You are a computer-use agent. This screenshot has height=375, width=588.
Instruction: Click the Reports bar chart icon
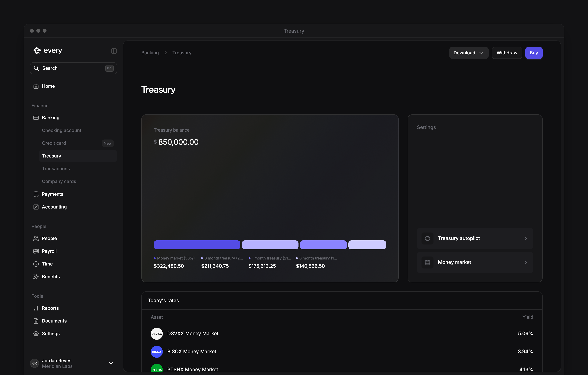[36, 308]
